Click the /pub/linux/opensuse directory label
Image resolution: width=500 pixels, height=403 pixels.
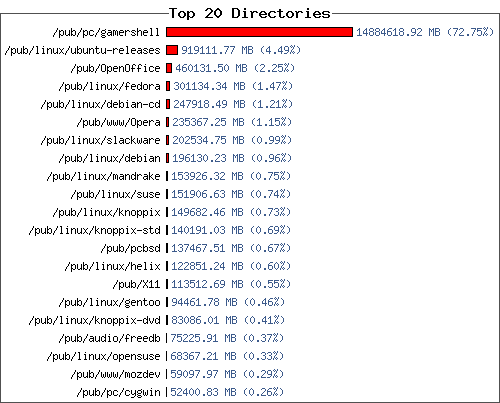[x=103, y=357]
